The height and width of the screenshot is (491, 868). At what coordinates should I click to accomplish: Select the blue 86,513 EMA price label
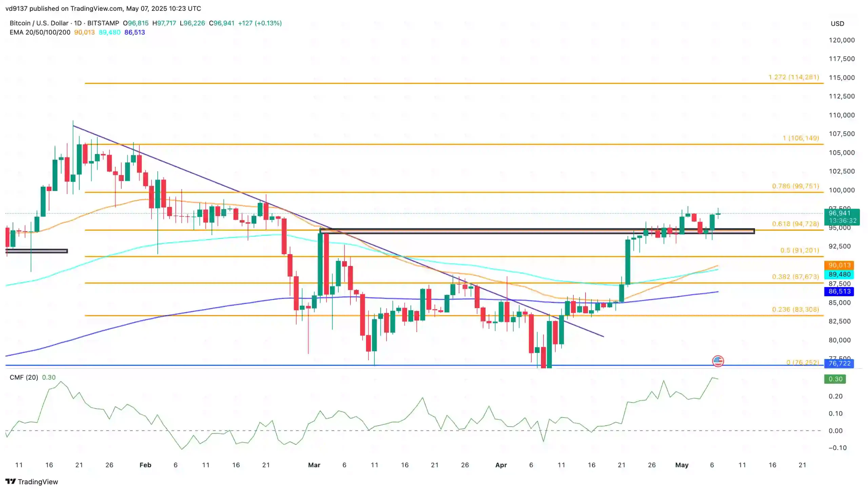pyautogui.click(x=839, y=291)
